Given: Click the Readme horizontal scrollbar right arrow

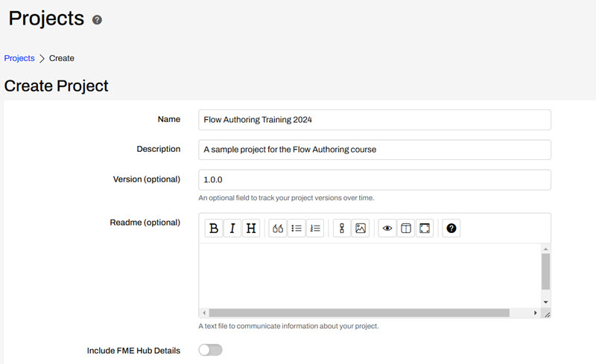Looking at the screenshot, I should point(536,313).
